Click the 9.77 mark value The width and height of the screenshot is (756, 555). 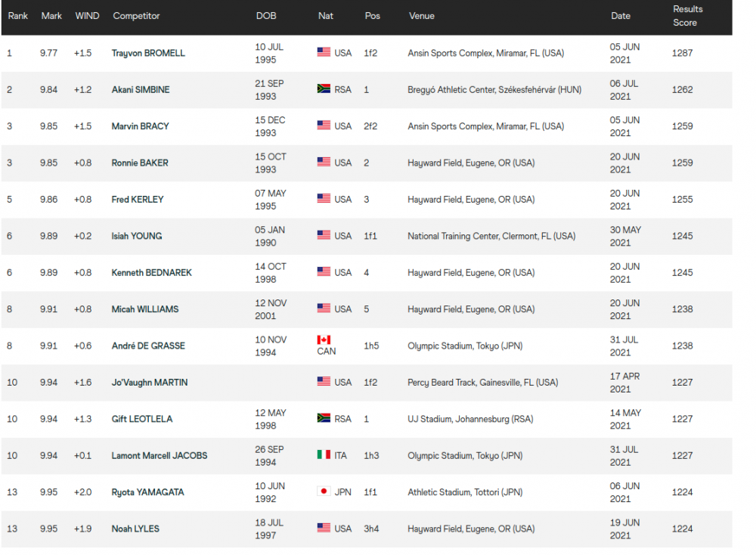click(x=48, y=53)
